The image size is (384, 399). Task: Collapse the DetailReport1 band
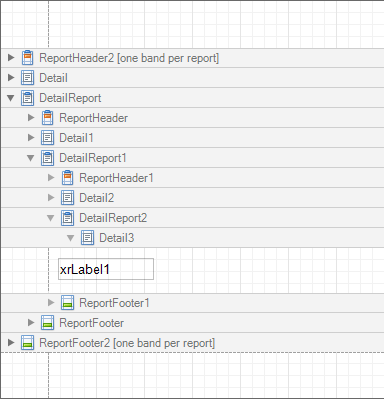[x=31, y=158]
